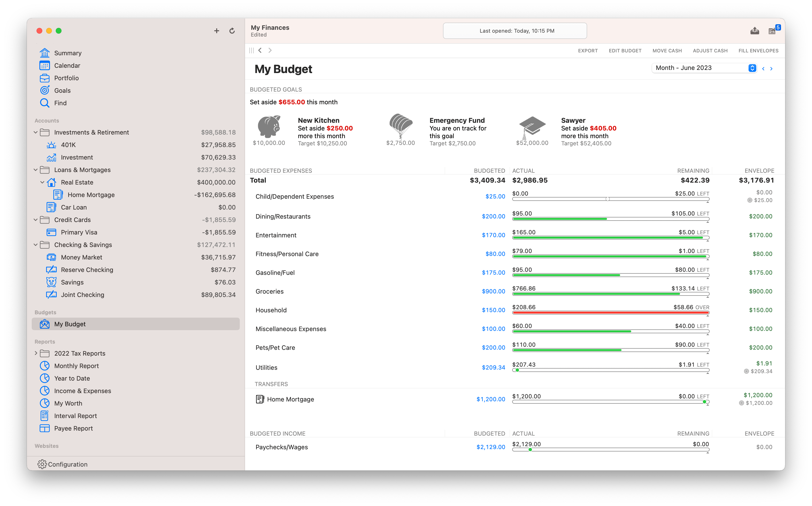Click the My Worth report icon
The height and width of the screenshot is (506, 812).
tap(45, 403)
